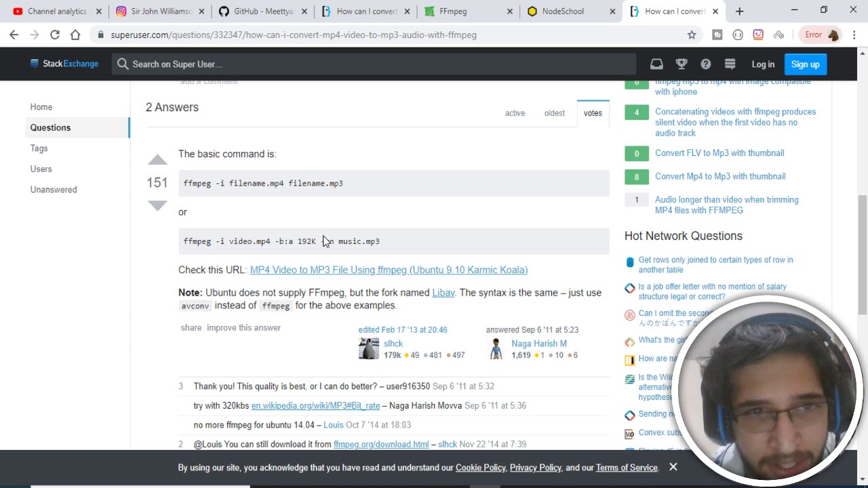
Task: Open a new browser tab
Action: pos(739,12)
